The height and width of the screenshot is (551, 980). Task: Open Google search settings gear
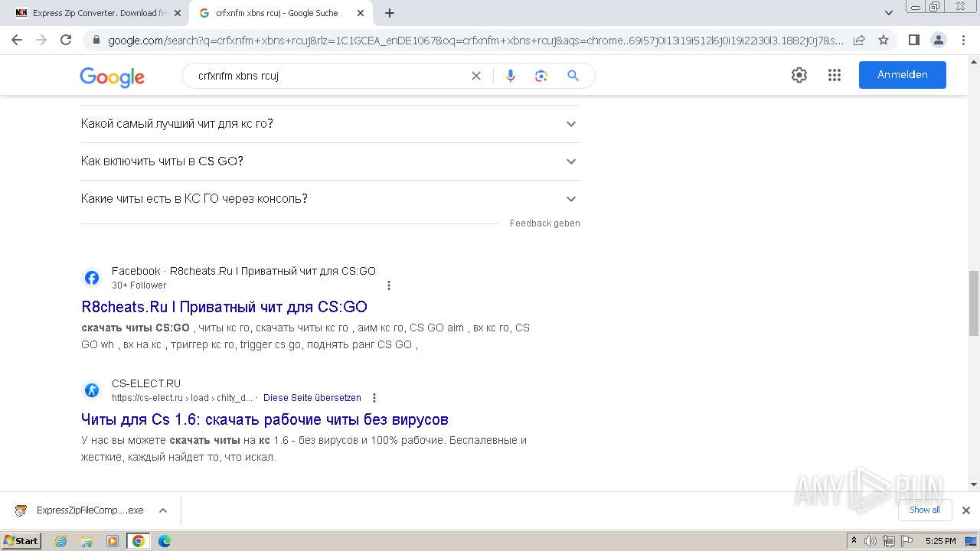point(799,75)
